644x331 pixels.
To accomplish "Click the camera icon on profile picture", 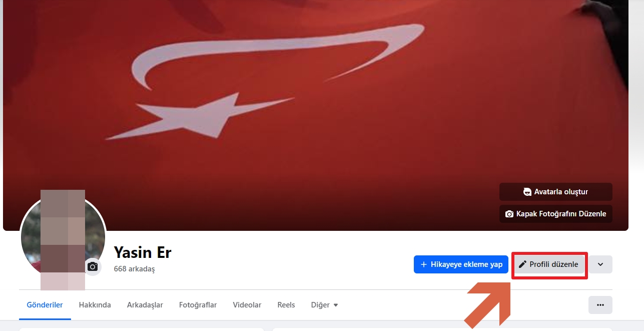I will [93, 267].
